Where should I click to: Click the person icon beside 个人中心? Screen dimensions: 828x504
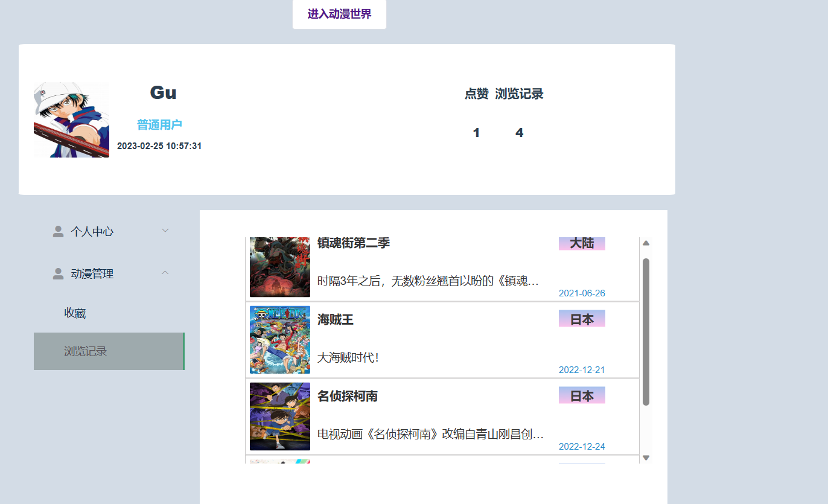point(59,231)
